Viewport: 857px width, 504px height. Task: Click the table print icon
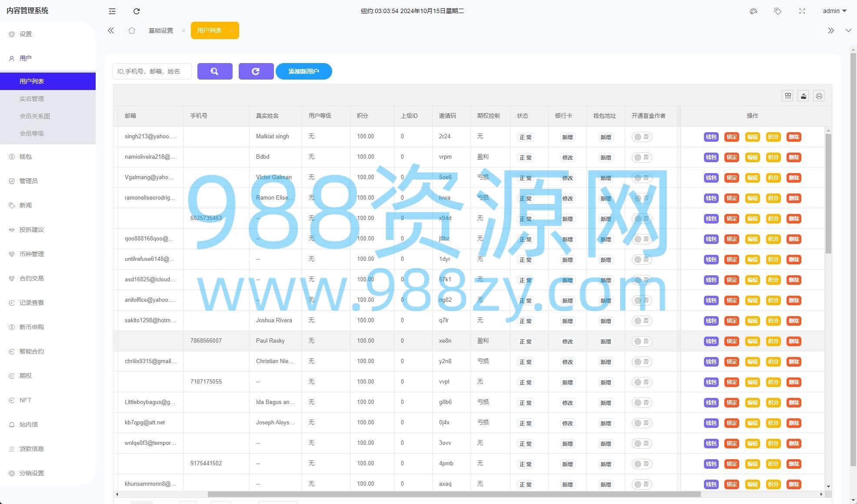819,96
